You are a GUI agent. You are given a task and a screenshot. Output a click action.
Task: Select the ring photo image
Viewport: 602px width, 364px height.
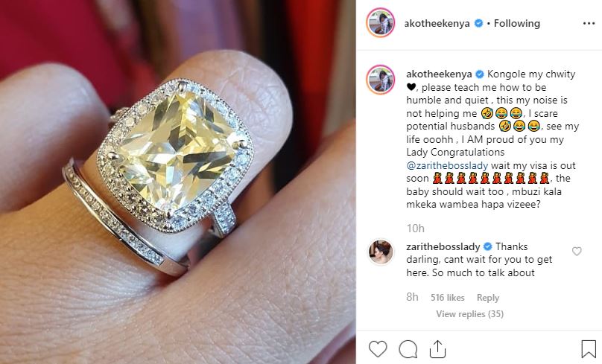click(x=178, y=182)
